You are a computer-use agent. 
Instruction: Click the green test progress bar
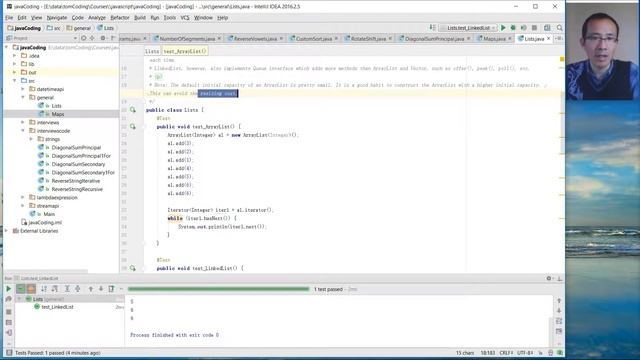tap(218, 289)
